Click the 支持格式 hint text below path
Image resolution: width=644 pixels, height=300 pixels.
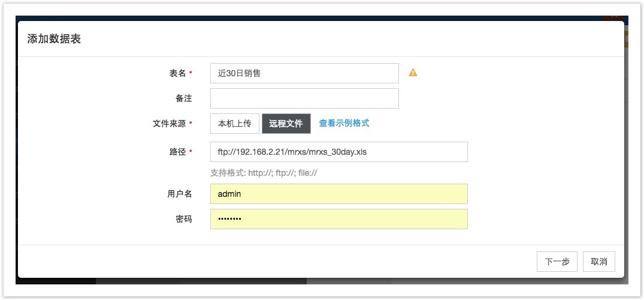264,173
